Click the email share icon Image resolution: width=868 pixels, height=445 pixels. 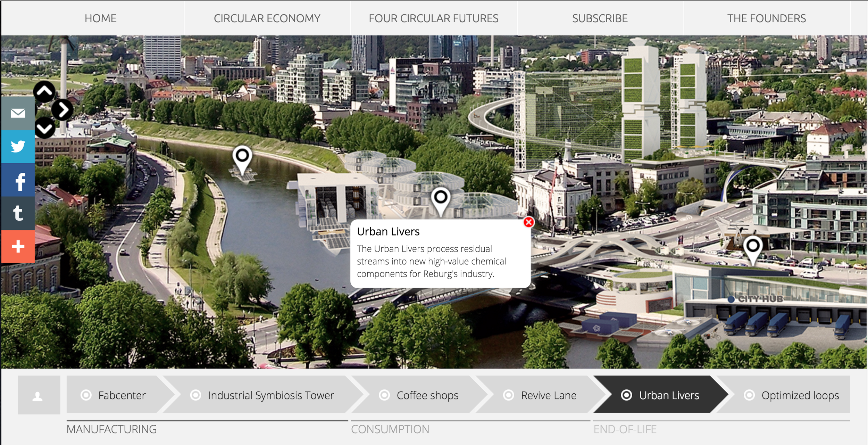(x=18, y=113)
